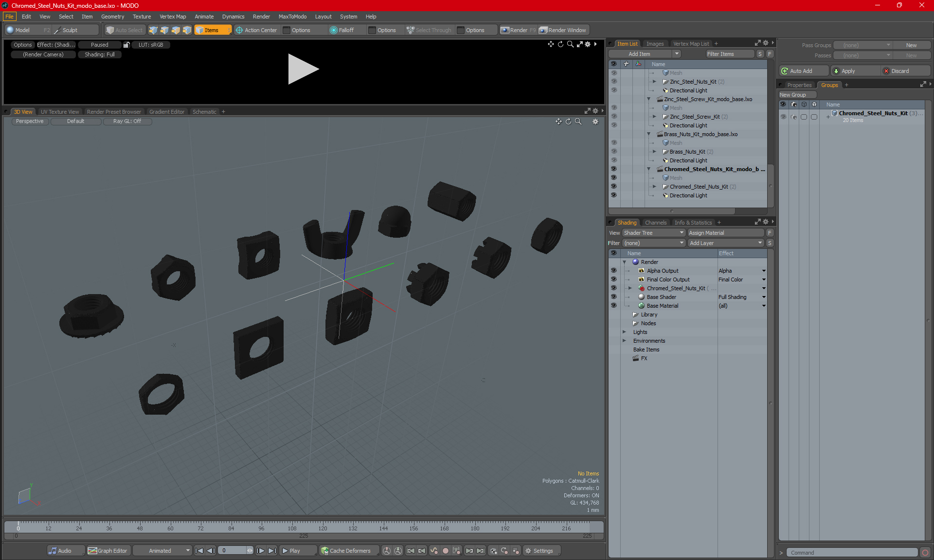Open Add Item dropdown arrow
This screenshot has height=560, width=934.
click(x=677, y=54)
